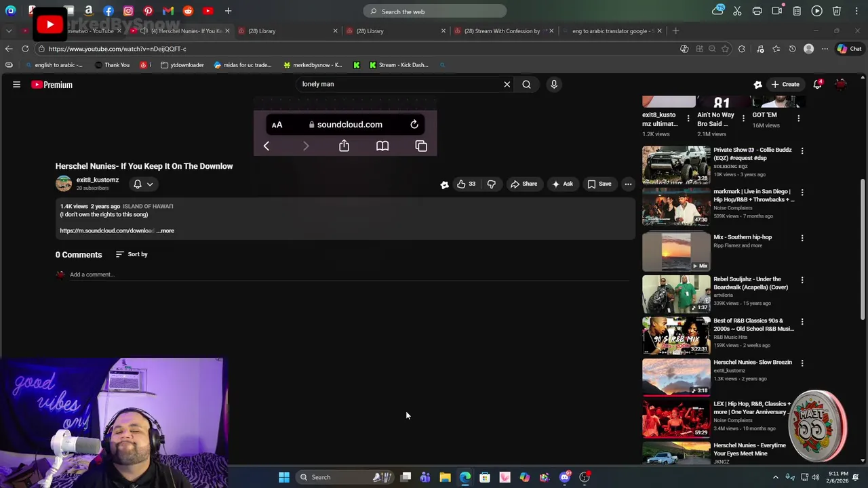
Task: Open the Ask AI button
Action: click(x=562, y=184)
